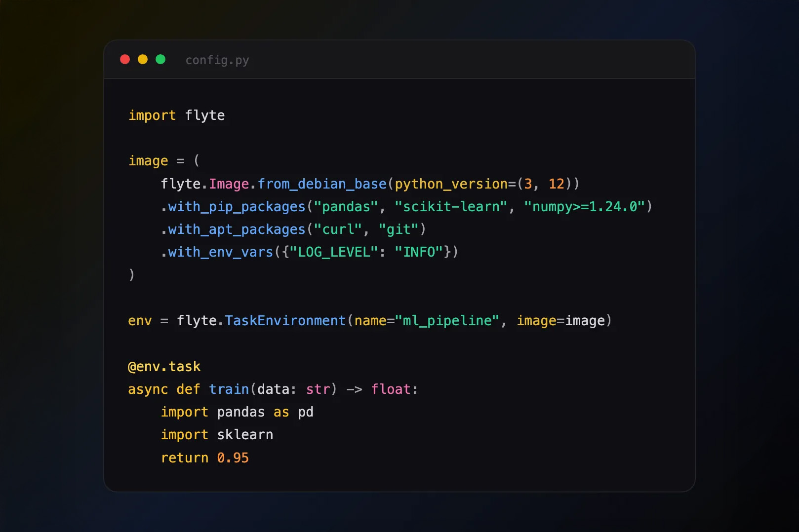Click the "ml_pipeline" string

[447, 321]
